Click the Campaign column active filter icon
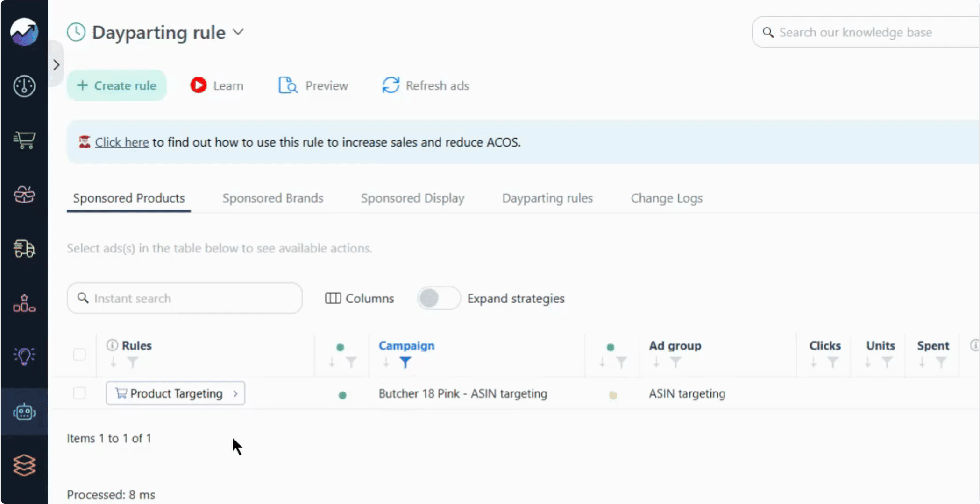 coord(405,362)
